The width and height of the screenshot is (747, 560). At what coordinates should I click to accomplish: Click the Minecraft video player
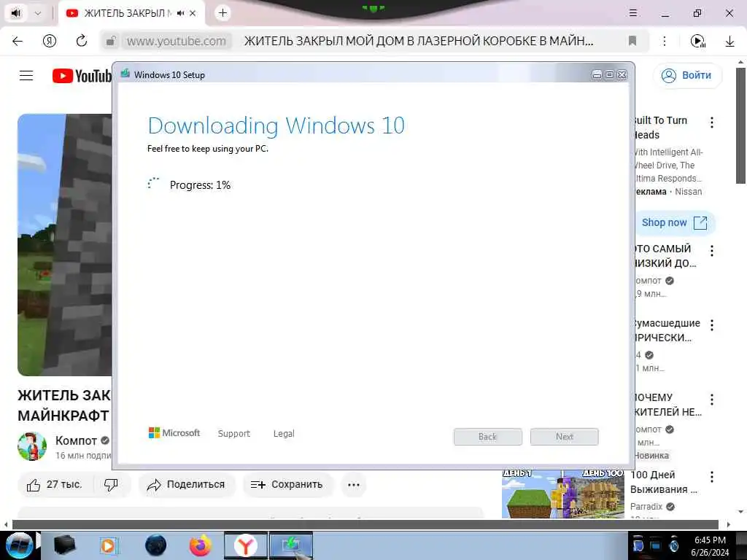click(x=65, y=245)
